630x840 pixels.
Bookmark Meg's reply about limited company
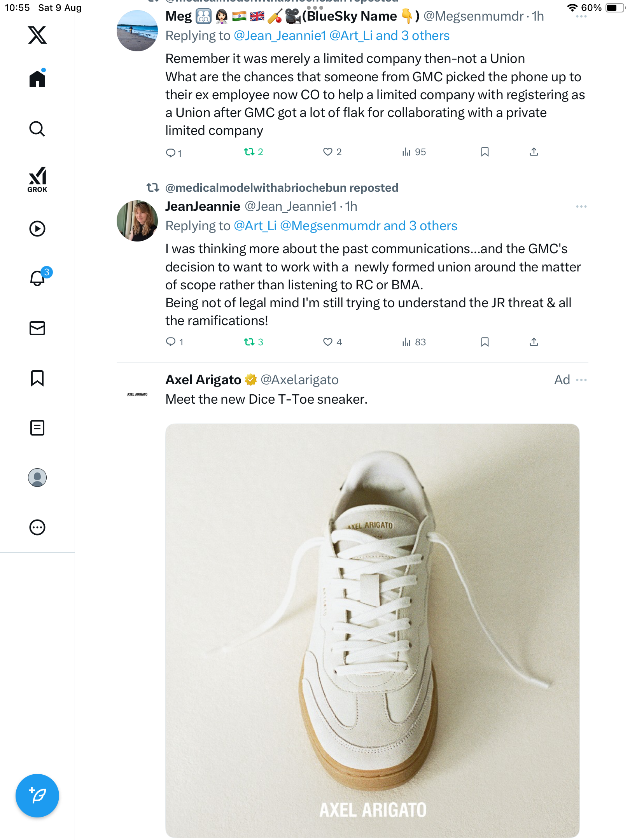point(485,152)
